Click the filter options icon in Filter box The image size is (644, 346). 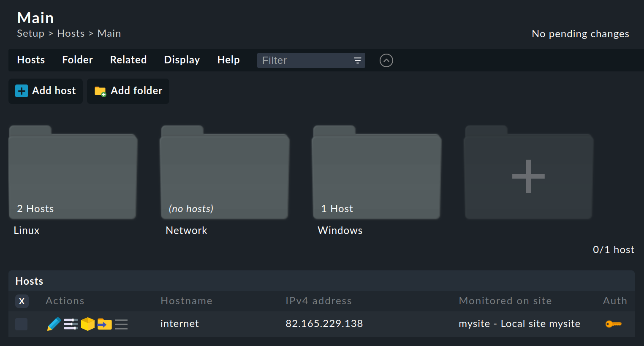pos(357,60)
